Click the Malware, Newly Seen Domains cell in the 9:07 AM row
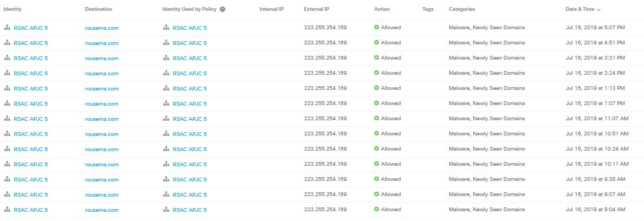Image resolution: width=644 pixels, height=221 pixels. click(x=487, y=194)
